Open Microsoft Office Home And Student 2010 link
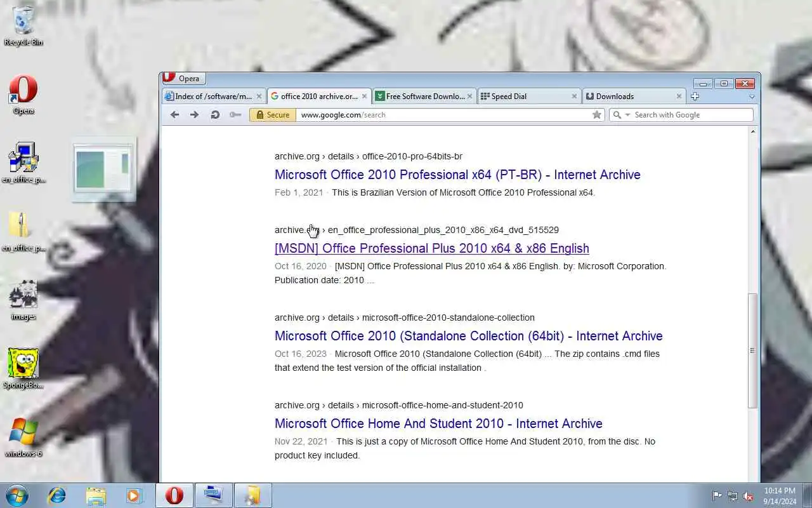 click(x=438, y=424)
